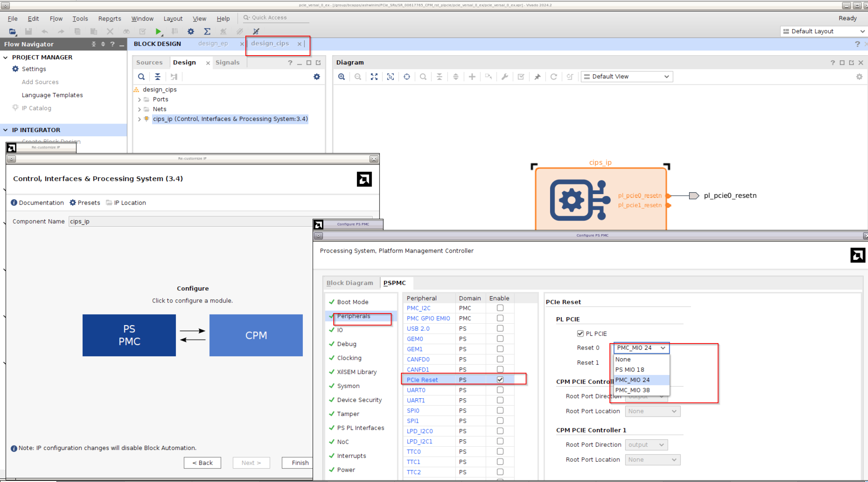Image resolution: width=868 pixels, height=482 pixels.
Task: Open Design panel settings gear
Action: point(317,77)
